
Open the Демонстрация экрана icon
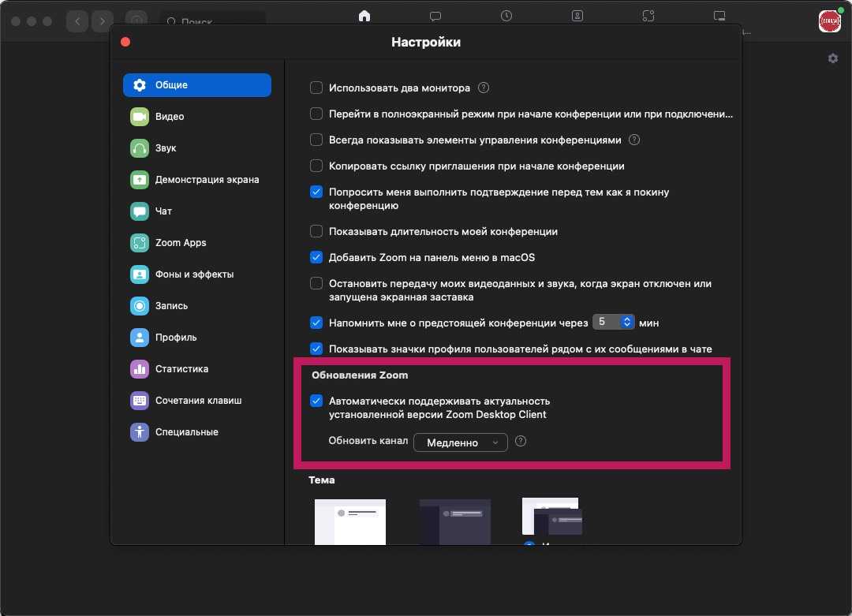(140, 180)
